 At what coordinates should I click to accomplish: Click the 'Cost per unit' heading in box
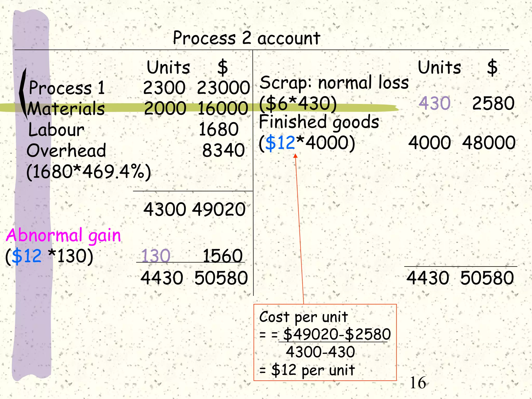click(x=303, y=317)
